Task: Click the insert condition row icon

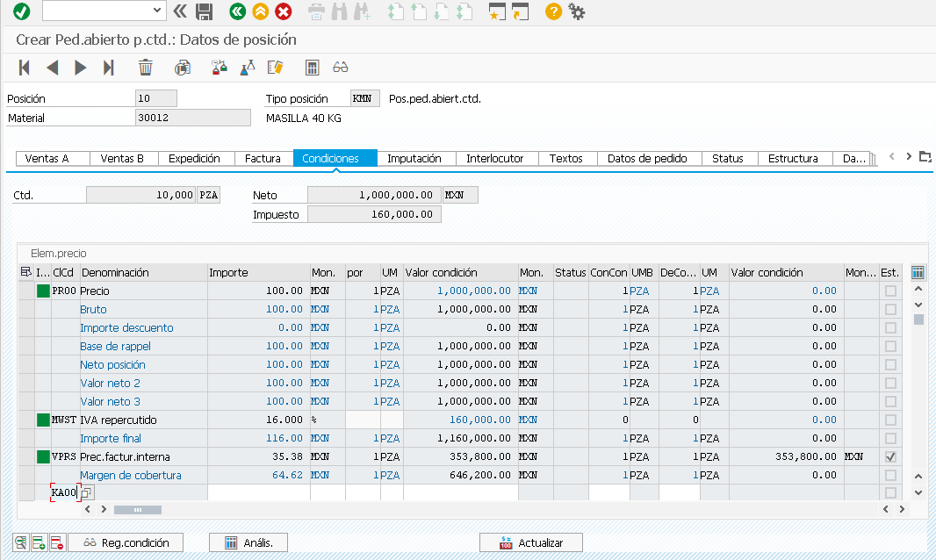Action: pos(39,543)
